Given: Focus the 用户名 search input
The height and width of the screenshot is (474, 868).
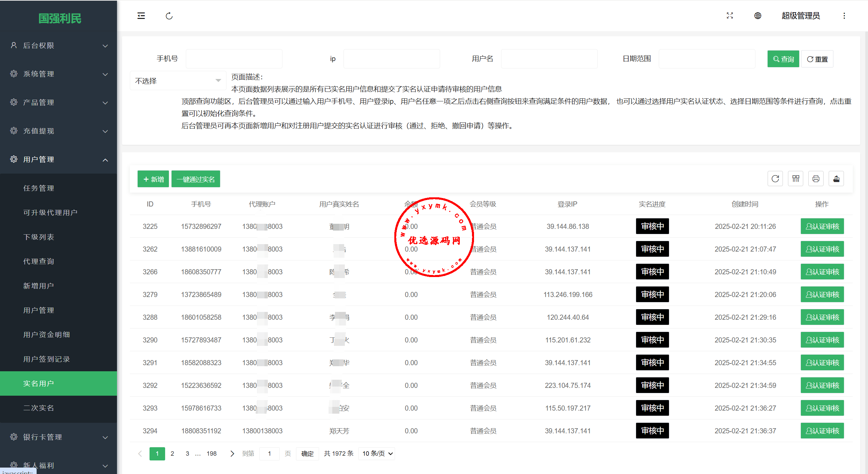Looking at the screenshot, I should coord(549,59).
